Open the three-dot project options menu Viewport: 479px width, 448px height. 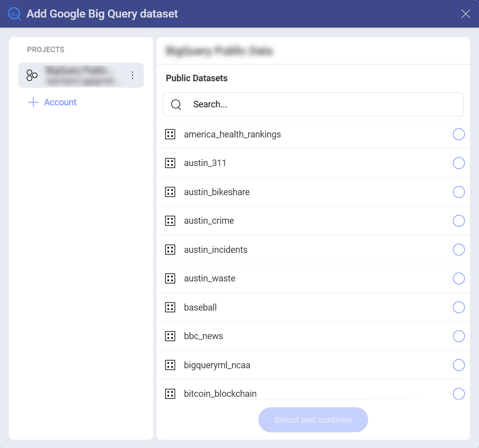point(132,75)
